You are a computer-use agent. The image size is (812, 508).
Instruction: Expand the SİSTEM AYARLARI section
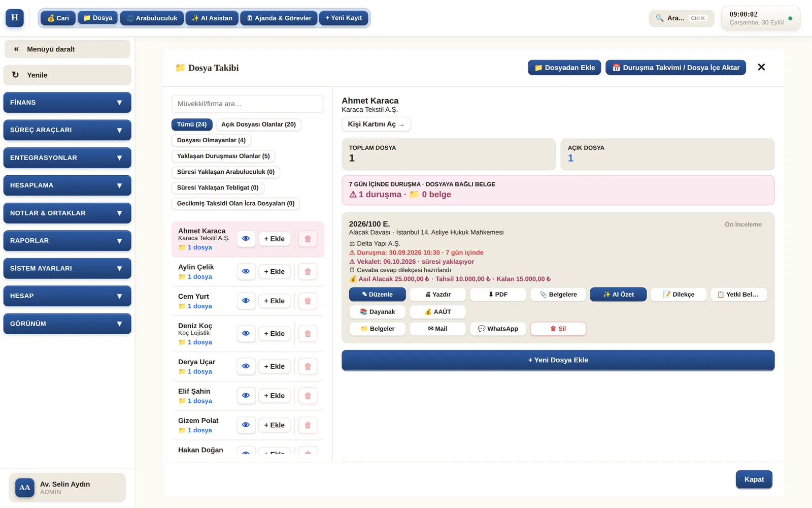click(67, 268)
